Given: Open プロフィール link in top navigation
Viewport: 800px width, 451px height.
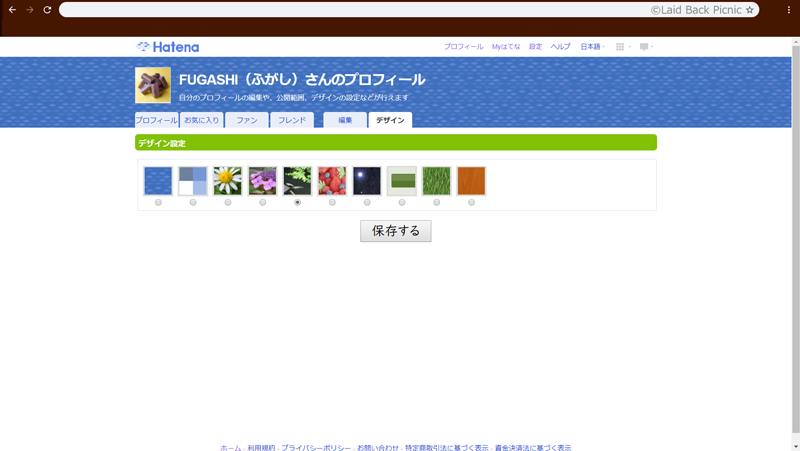Looking at the screenshot, I should (x=463, y=46).
